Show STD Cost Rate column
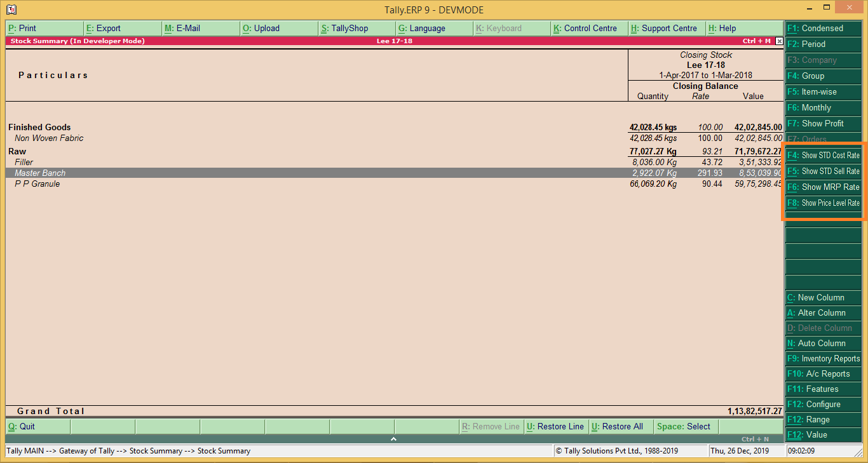868x463 pixels. [x=823, y=155]
